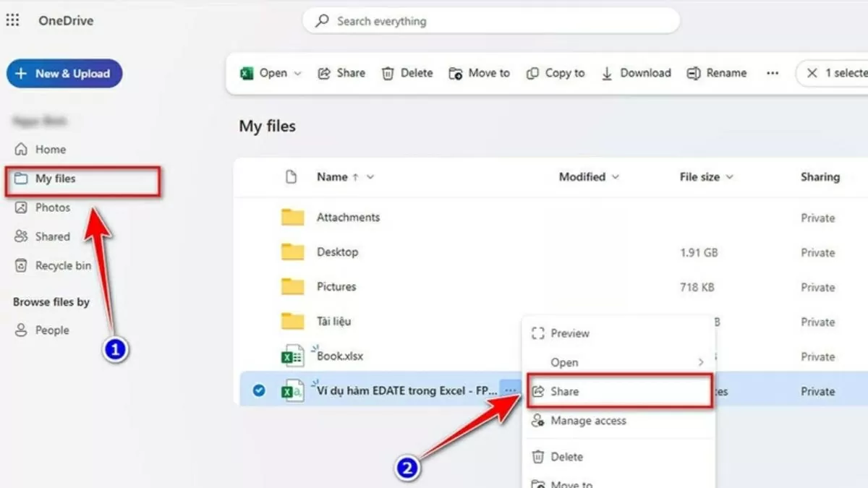Expand the Modified column sort options
868x488 pixels.
pos(615,176)
